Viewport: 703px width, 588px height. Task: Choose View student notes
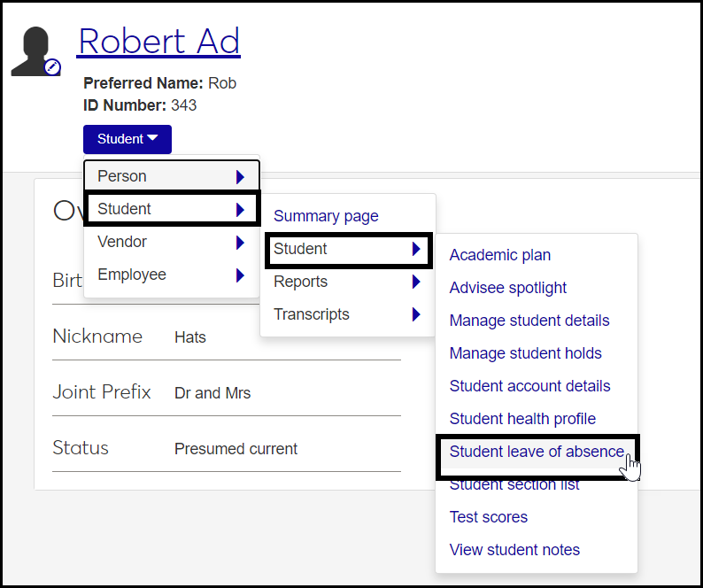point(514,550)
